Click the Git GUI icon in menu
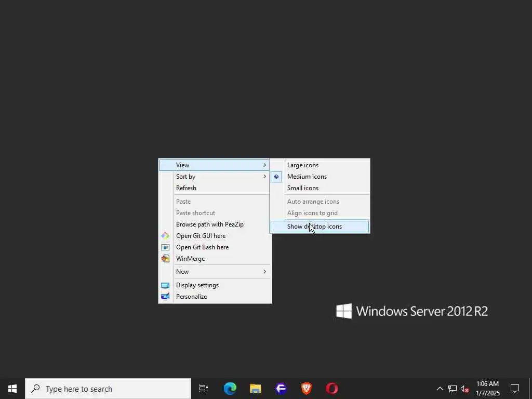This screenshot has width=532, height=399. coord(165,236)
